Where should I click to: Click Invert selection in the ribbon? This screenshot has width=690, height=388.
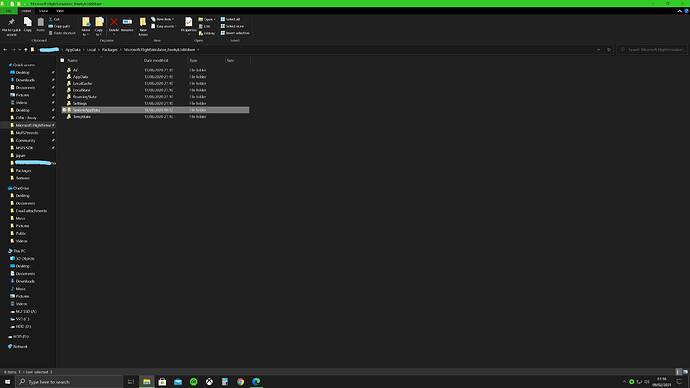point(235,33)
